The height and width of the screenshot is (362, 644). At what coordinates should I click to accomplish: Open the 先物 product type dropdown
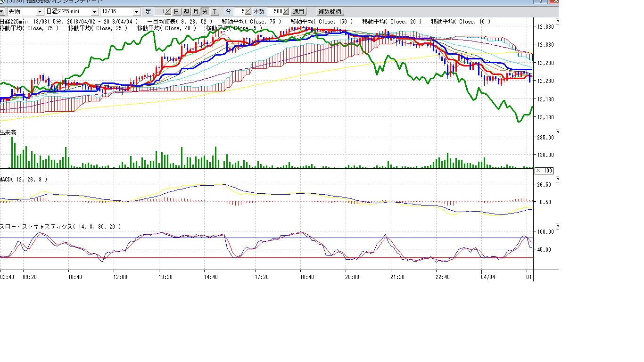tap(40, 11)
